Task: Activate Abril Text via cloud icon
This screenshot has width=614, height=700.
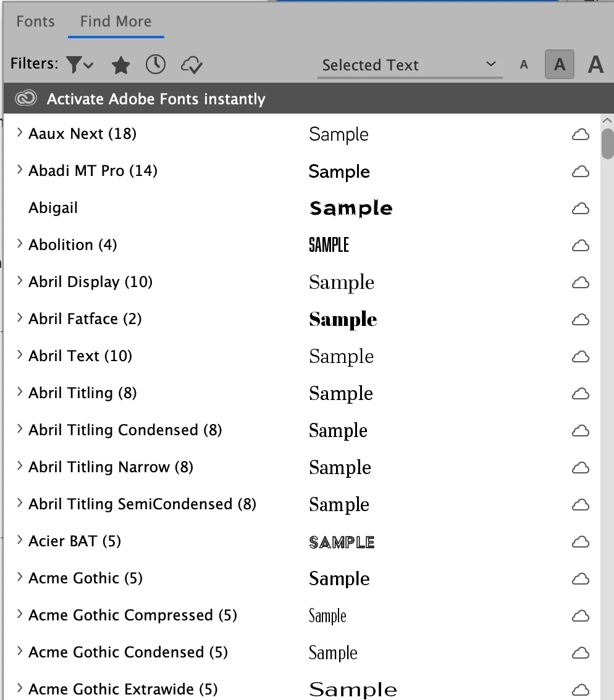Action: [581, 357]
